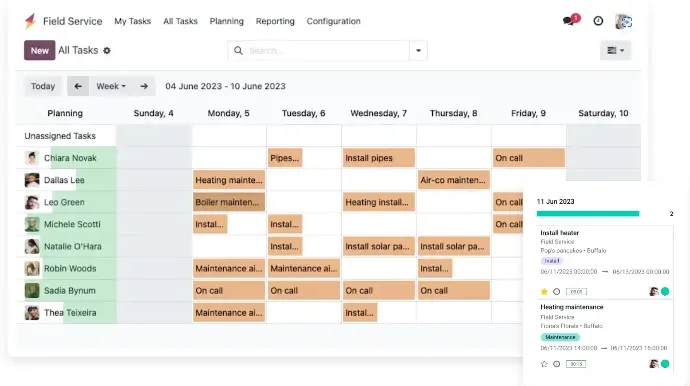Click the user avatar in top right
Screen dimensions: 690x386
tap(624, 21)
